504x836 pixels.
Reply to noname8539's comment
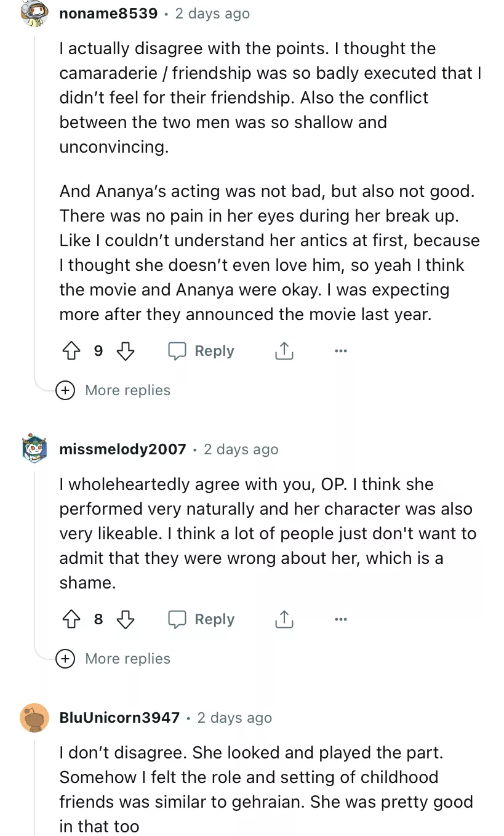(202, 351)
